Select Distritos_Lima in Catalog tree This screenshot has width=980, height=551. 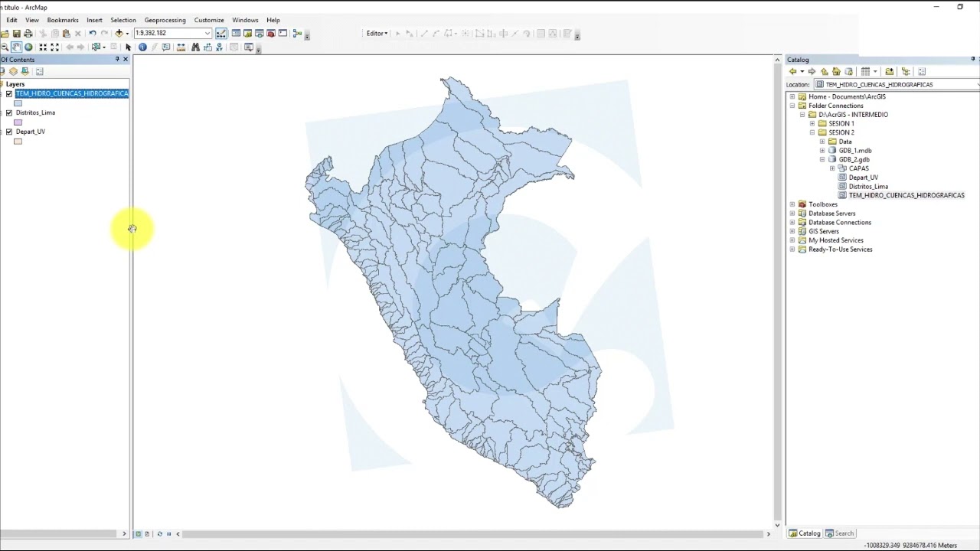868,187
